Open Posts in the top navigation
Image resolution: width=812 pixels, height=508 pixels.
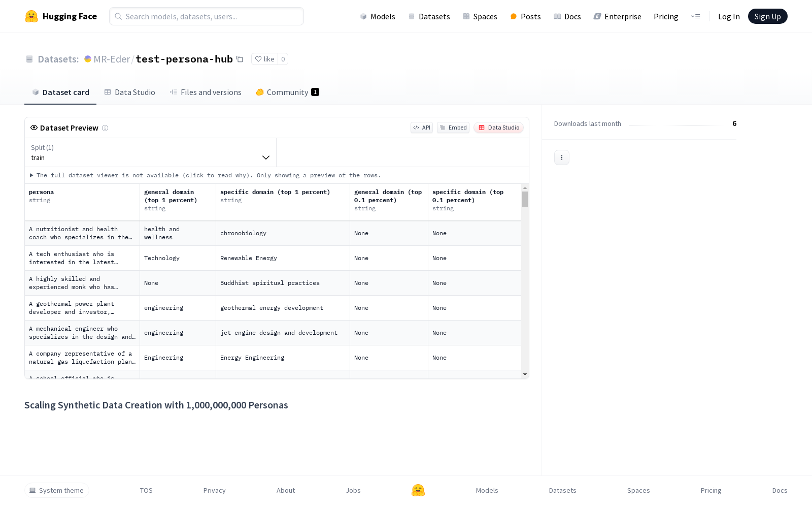(525, 16)
